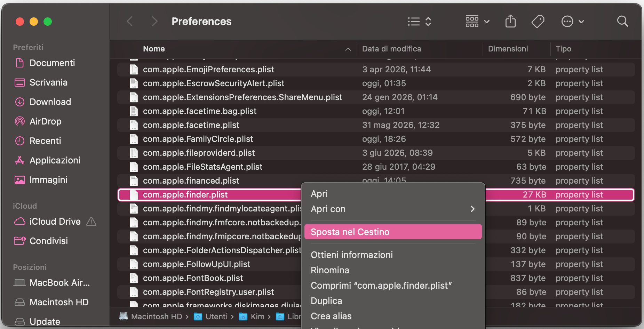
Task: Choose Ottieni informazioni
Action: tap(393, 255)
